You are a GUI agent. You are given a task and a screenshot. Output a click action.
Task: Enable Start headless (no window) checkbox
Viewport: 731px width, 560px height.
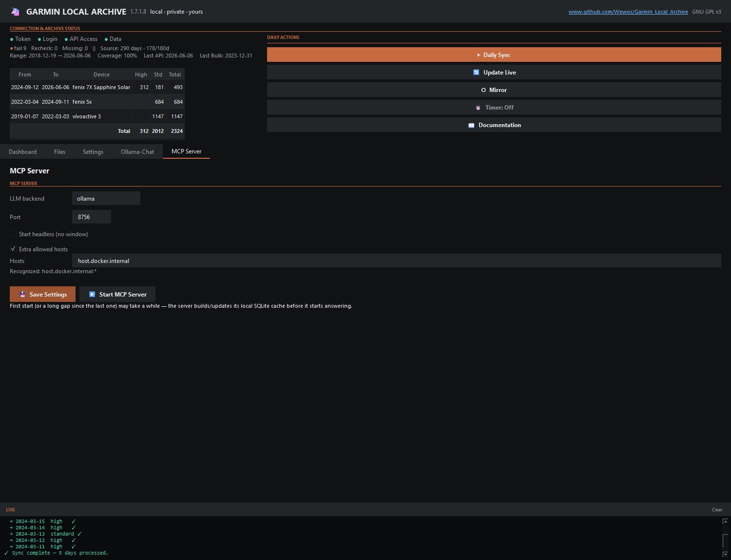click(x=13, y=234)
